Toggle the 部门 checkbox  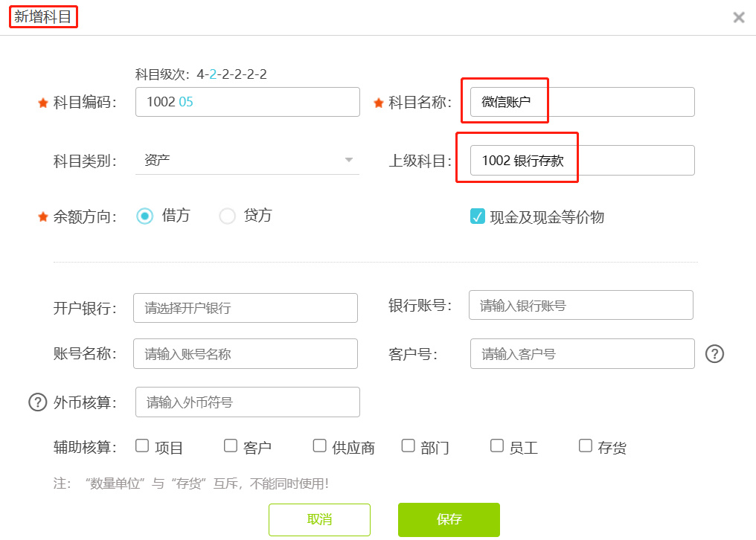(408, 446)
